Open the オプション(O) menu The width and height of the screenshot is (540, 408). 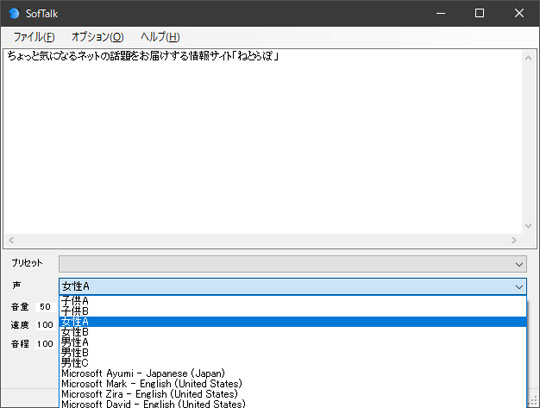click(x=97, y=37)
